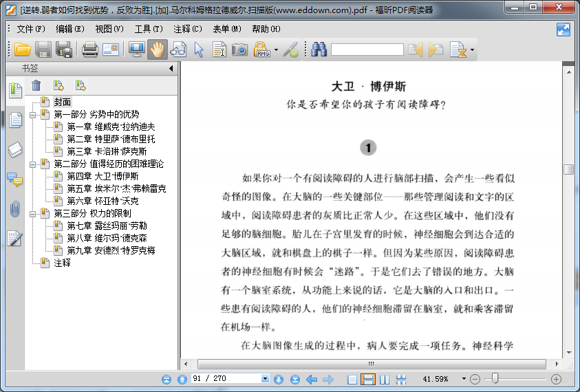Print the document with printer icon

pos(90,50)
